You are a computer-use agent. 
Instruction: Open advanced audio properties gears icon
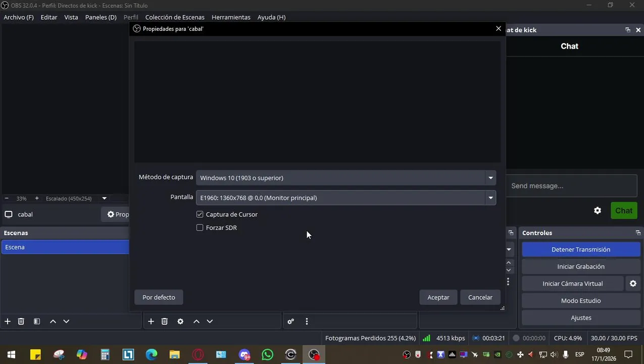[x=291, y=322]
